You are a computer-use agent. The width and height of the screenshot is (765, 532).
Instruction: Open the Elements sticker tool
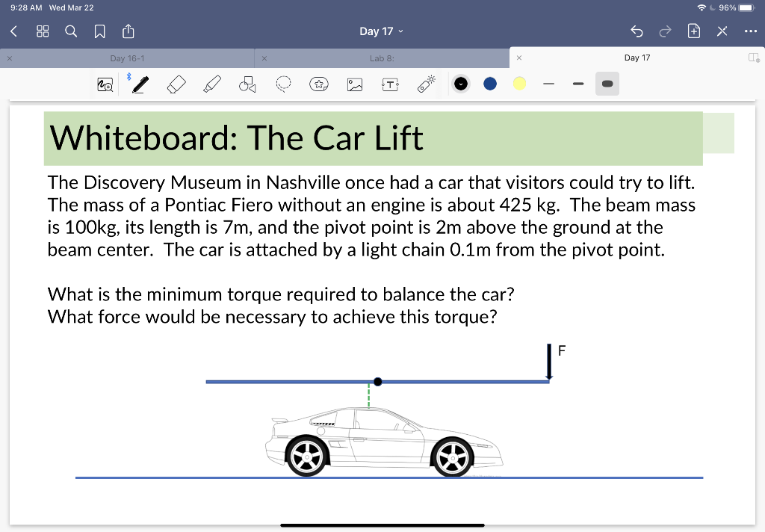coord(319,84)
